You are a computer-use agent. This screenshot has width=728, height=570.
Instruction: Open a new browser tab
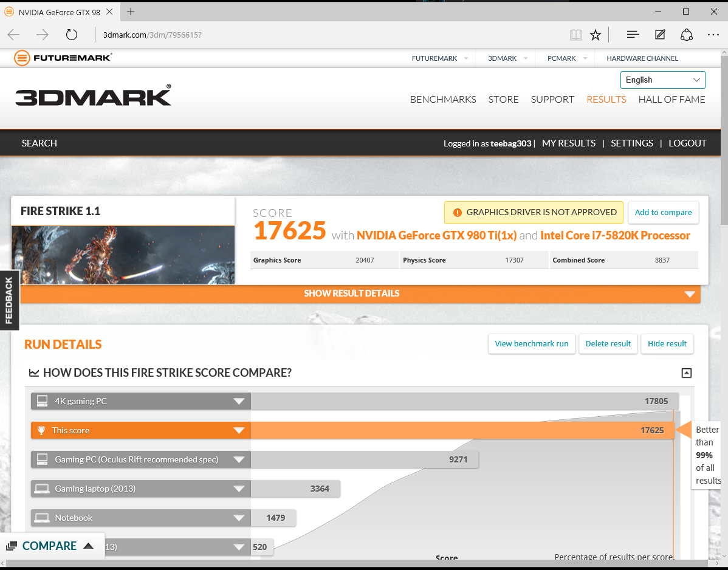(x=131, y=12)
